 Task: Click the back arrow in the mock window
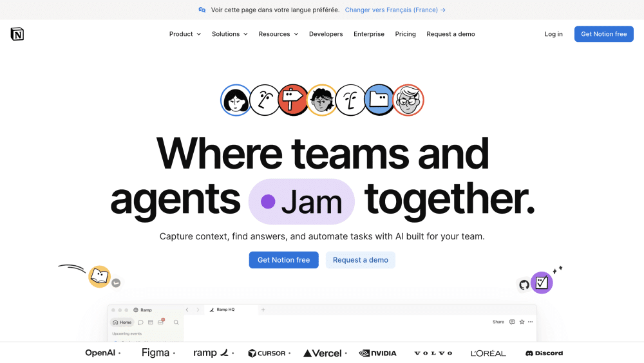(187, 310)
